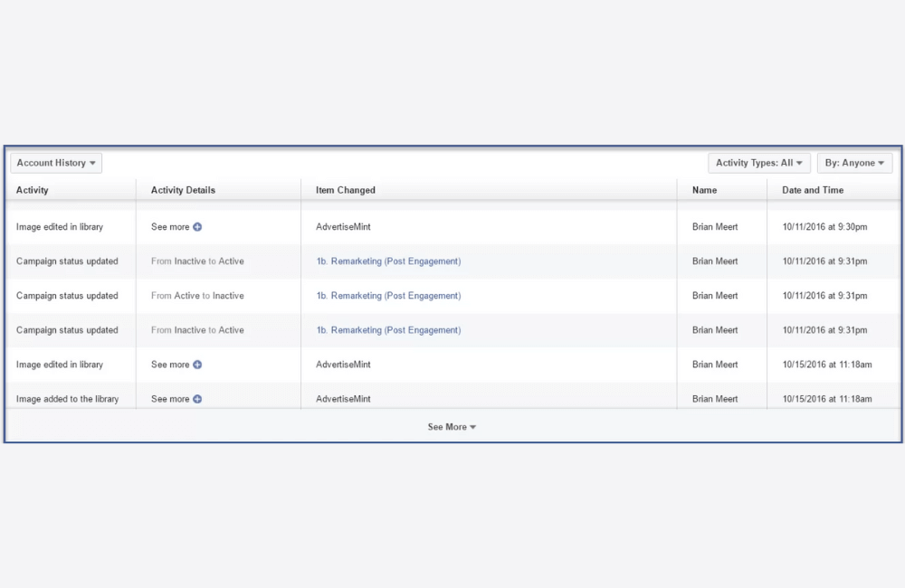Image resolution: width=905 pixels, height=588 pixels.
Task: Click the fourth row's Remarketing campaign link
Action: [388, 330]
